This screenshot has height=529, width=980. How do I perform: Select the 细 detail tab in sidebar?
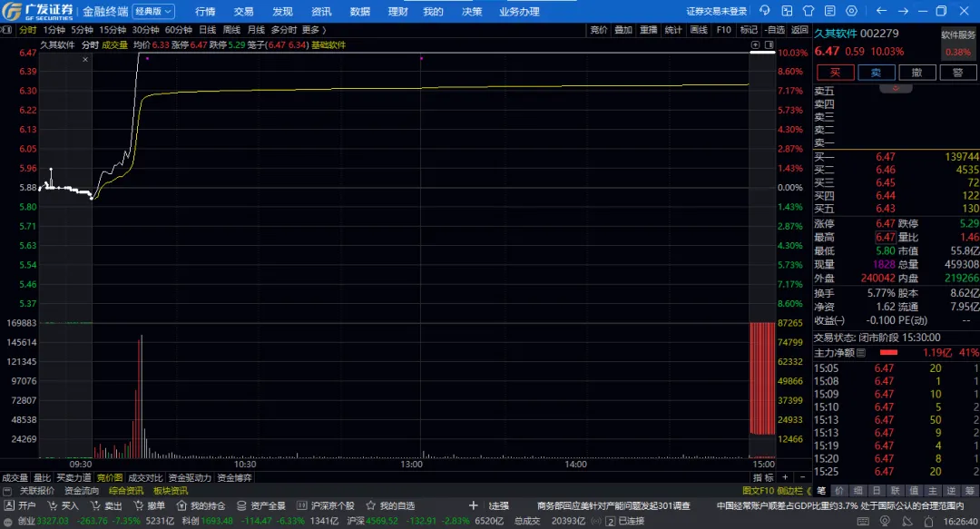tap(858, 491)
